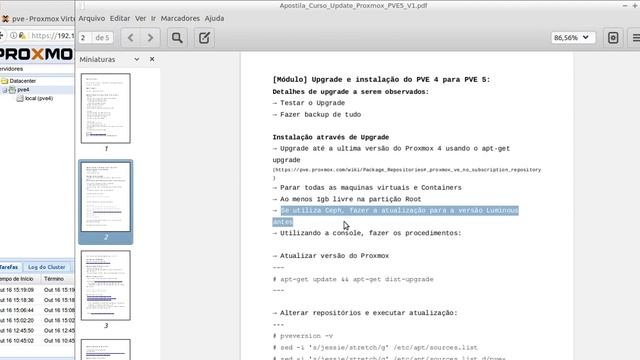This screenshot has height=360, width=640.
Task: Click the log row starting 15:06:44
Action: point(37,310)
